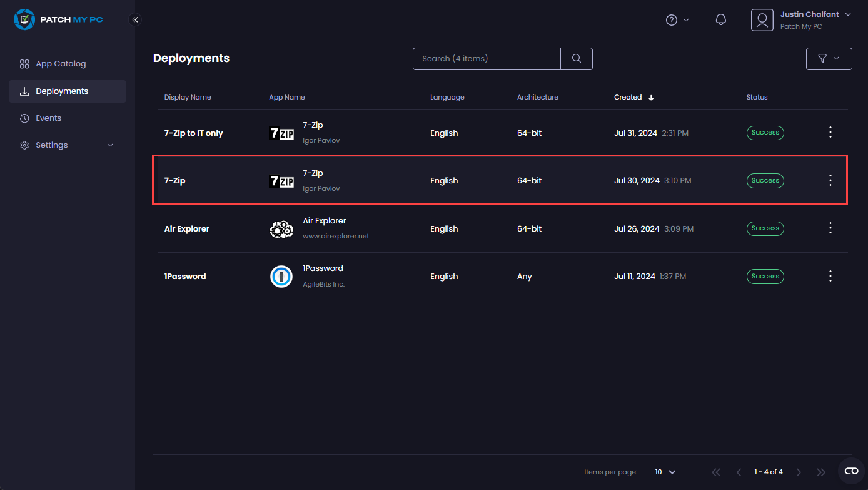Image resolution: width=868 pixels, height=490 pixels.
Task: Click the Display Name column header
Action: coord(188,97)
